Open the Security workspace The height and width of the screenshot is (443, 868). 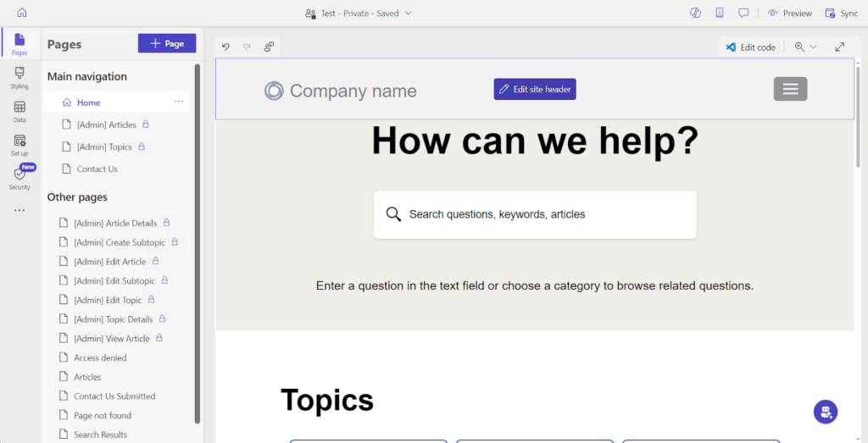[19, 178]
